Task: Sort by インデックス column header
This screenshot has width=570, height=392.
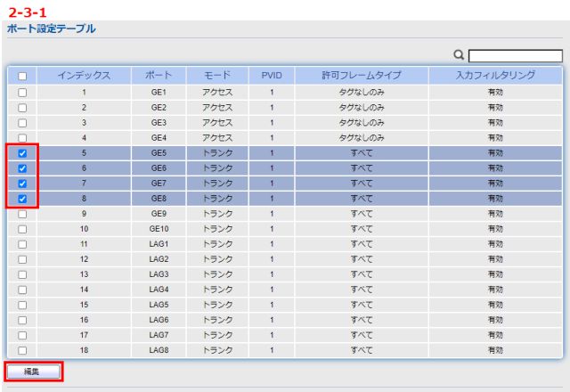Action: tap(84, 76)
